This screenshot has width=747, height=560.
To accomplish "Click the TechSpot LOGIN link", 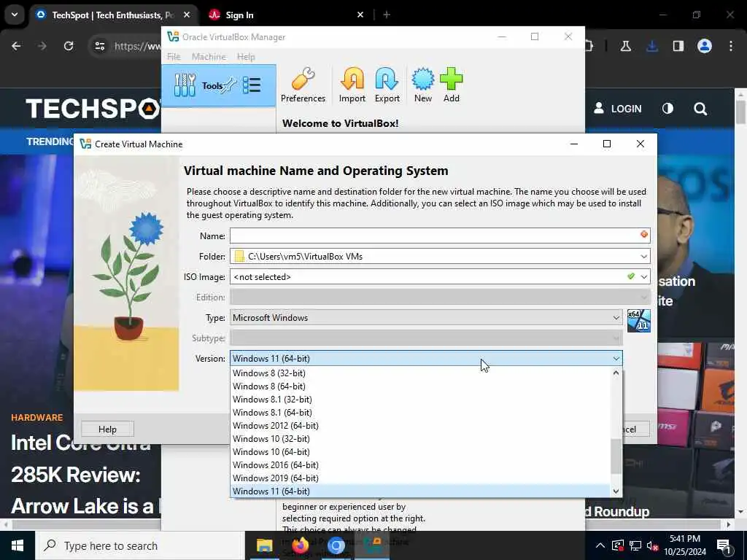I will pos(617,109).
